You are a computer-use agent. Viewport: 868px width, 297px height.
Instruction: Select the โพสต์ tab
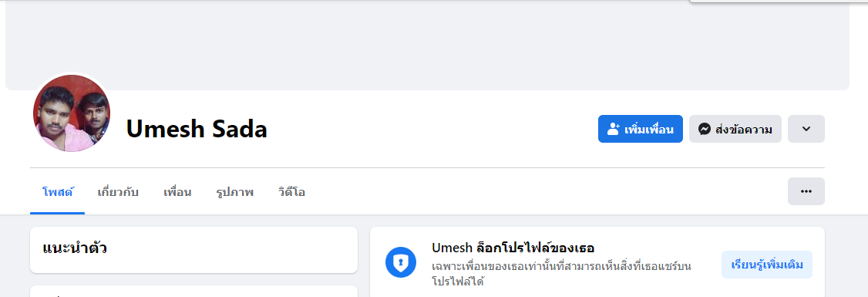pyautogui.click(x=58, y=192)
